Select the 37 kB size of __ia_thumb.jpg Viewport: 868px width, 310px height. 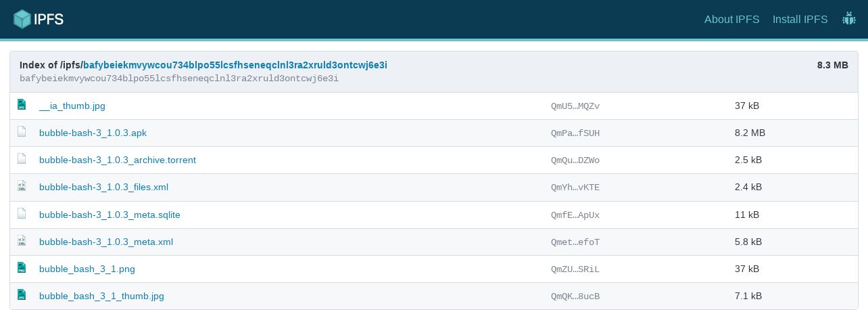(x=747, y=106)
